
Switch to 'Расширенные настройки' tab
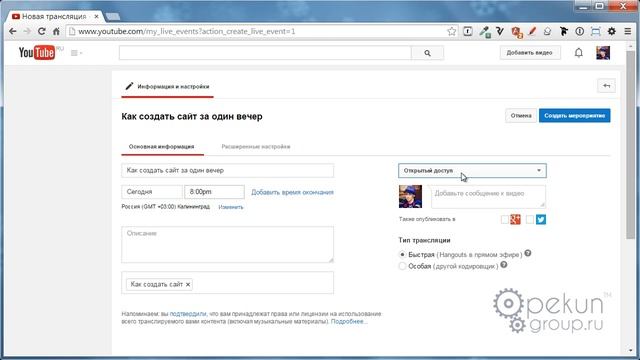[x=256, y=147]
